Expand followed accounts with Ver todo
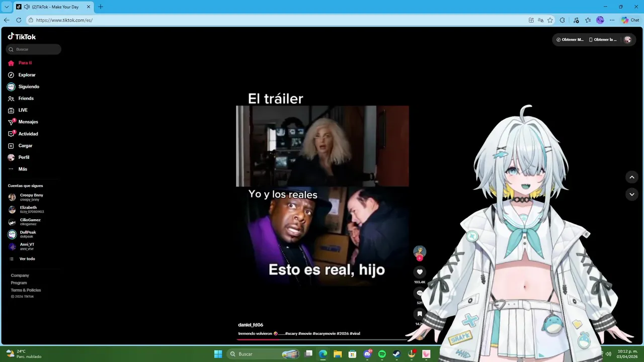Viewport: 644px width, 362px height. 22,259
